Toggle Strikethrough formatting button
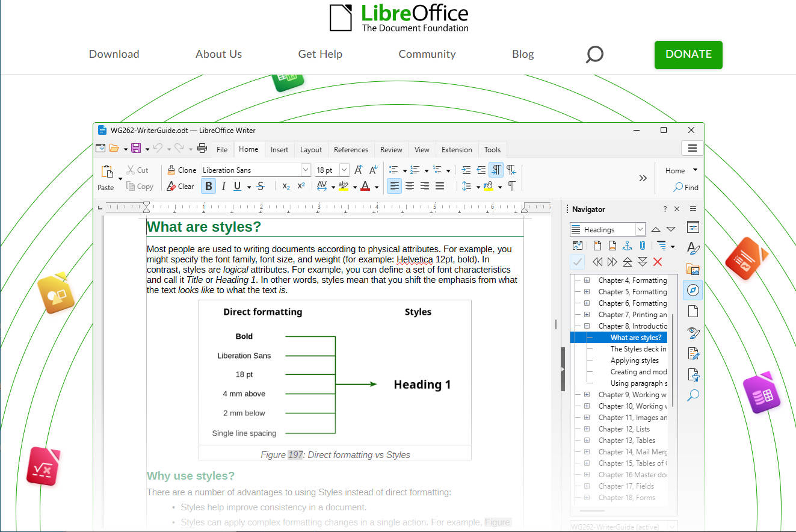796x532 pixels. click(x=261, y=187)
